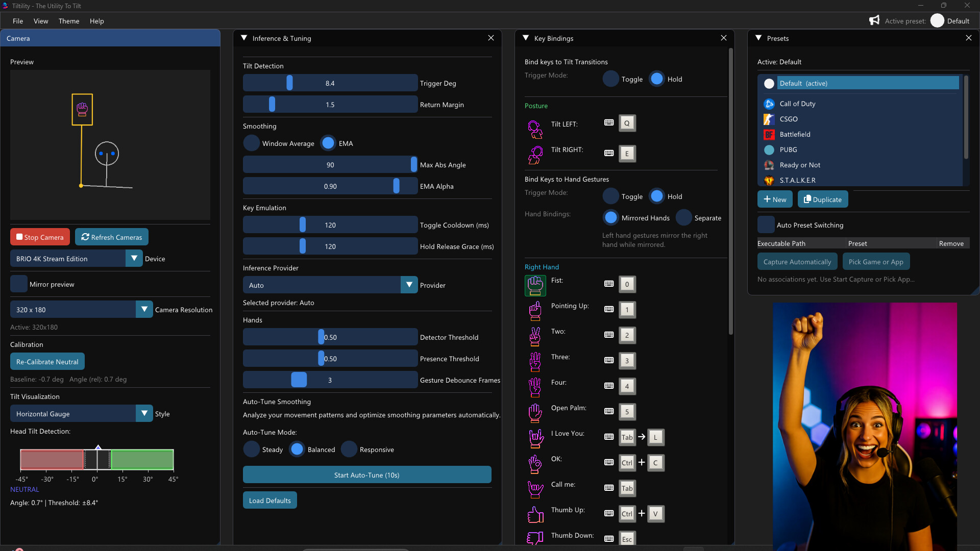
Task: Select the Call of Duty preset icon
Action: point(769,104)
